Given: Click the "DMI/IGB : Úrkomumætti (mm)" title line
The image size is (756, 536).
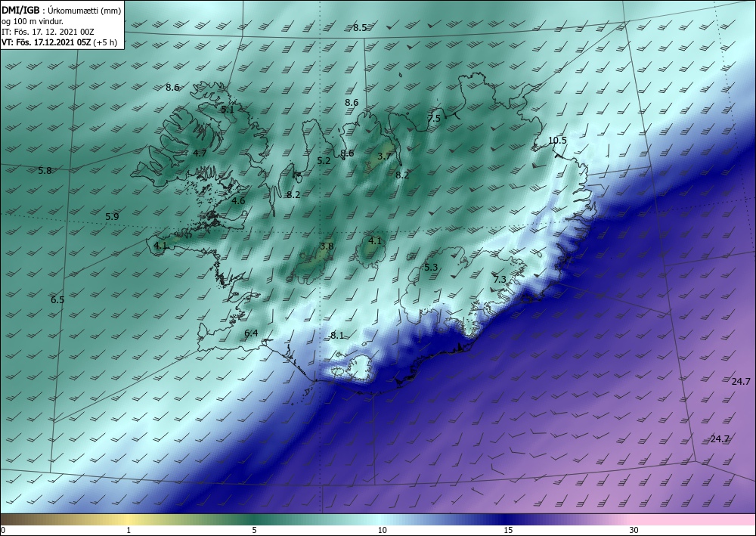Looking at the screenshot, I should click(x=62, y=10).
